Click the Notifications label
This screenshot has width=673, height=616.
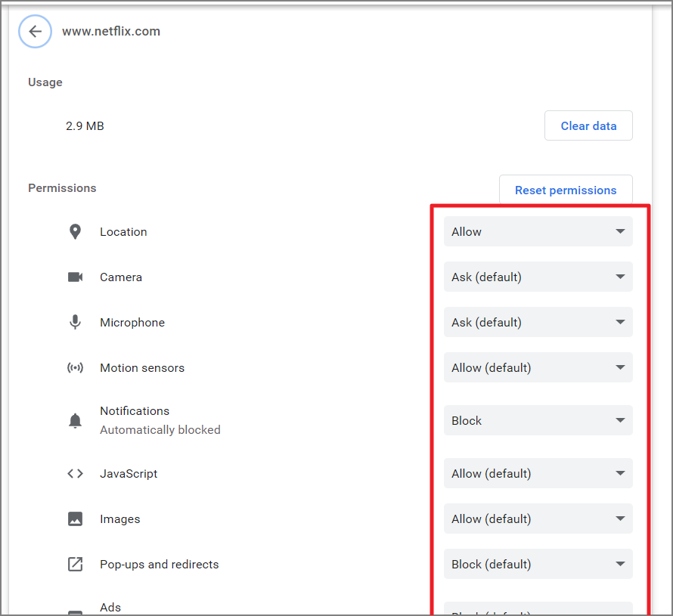pos(135,411)
